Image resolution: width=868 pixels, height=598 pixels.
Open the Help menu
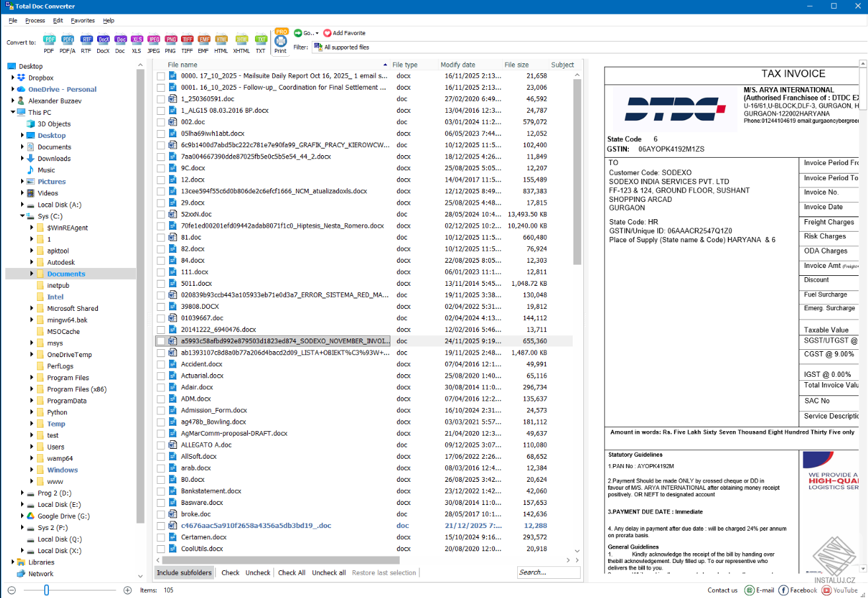108,20
